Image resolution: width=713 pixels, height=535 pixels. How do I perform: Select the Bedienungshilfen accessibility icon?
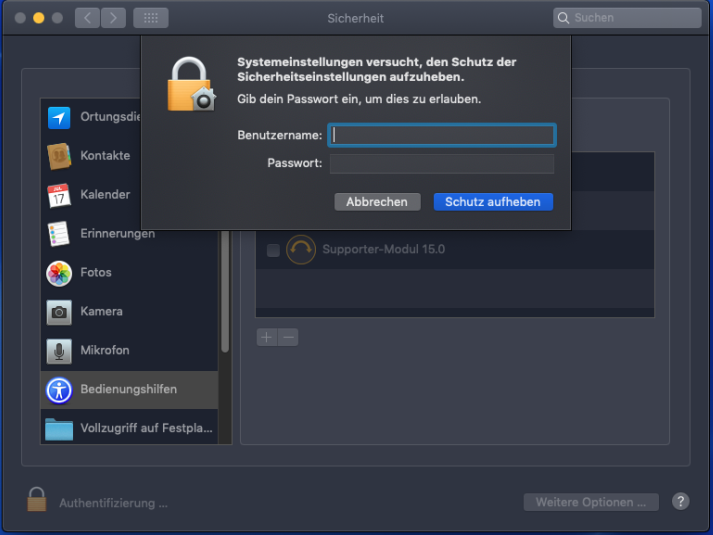coord(59,389)
